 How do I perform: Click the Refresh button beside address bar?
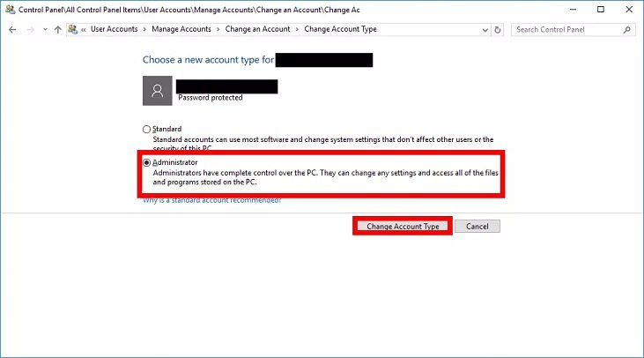click(x=498, y=29)
